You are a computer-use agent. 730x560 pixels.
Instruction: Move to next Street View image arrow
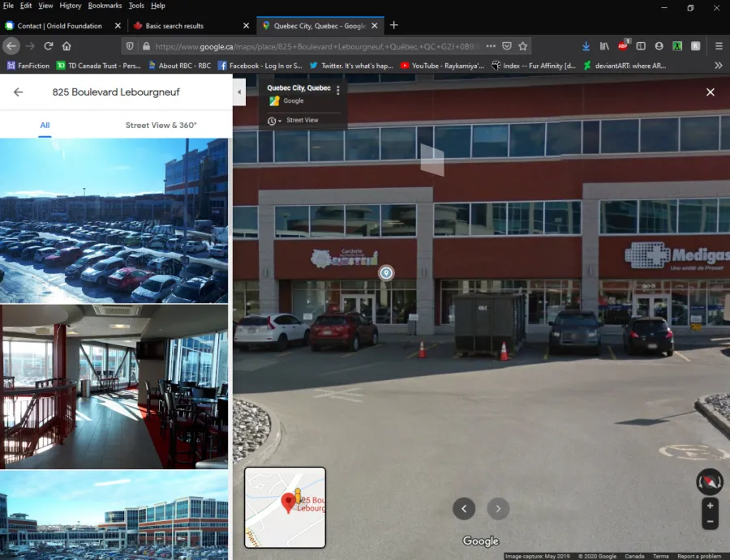[498, 508]
